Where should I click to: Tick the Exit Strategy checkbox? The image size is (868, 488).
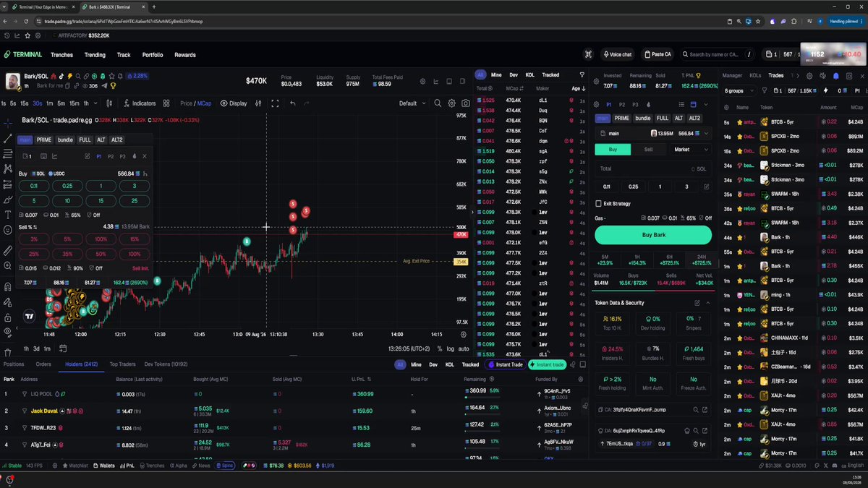click(598, 204)
